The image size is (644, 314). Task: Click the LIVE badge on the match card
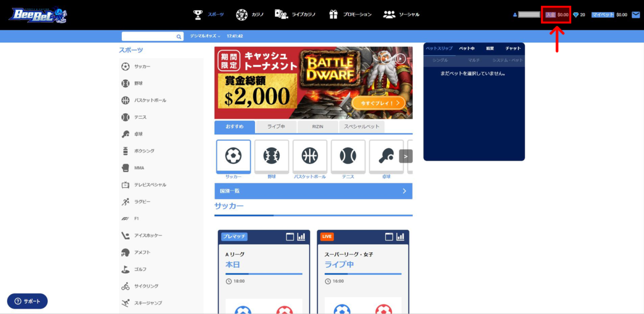pyautogui.click(x=327, y=237)
